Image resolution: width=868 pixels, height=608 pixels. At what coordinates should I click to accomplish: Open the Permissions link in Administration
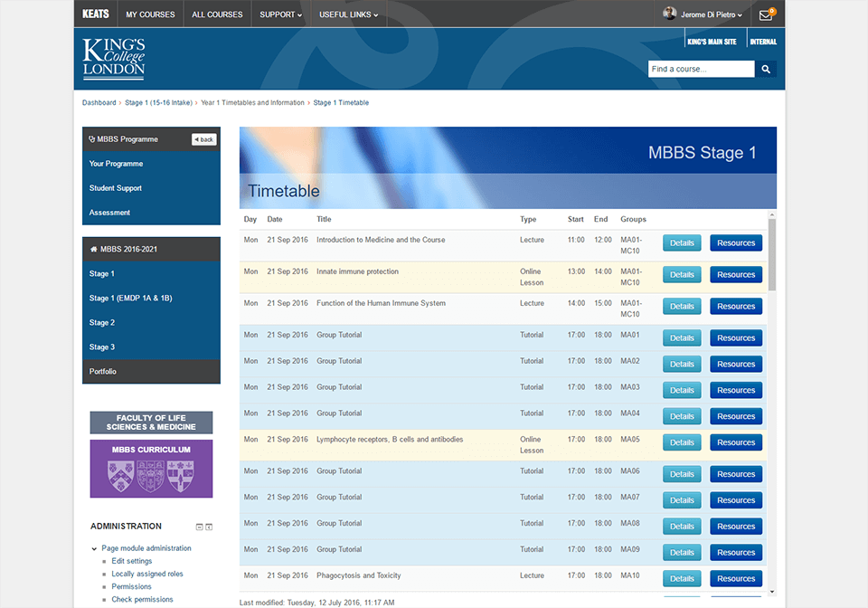(x=131, y=586)
